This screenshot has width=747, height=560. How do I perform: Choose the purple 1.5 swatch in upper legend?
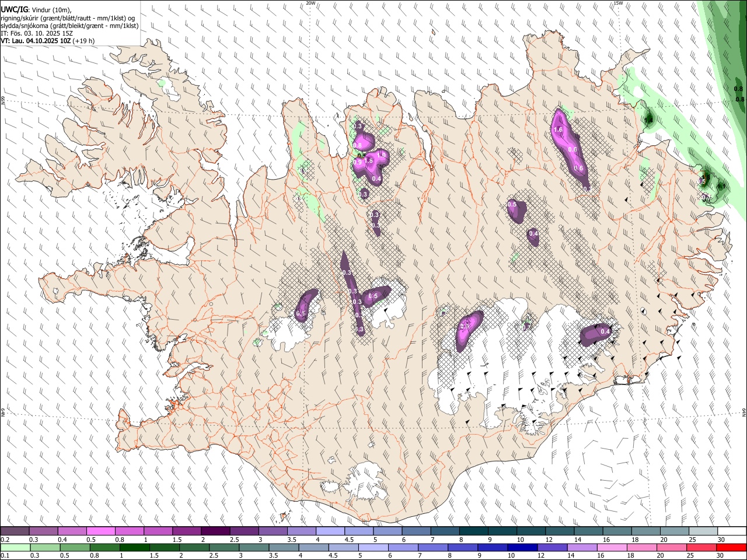(186, 531)
